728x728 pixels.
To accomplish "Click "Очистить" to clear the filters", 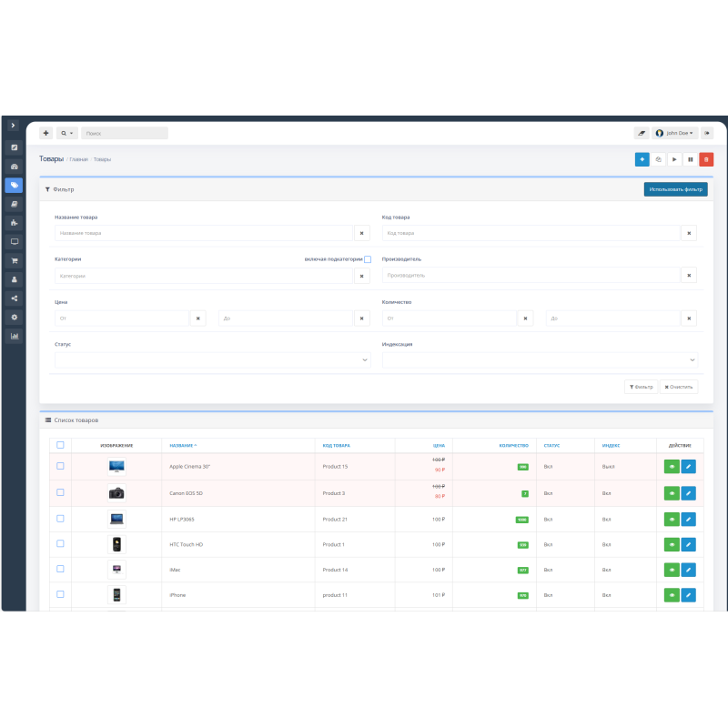I will click(681, 386).
